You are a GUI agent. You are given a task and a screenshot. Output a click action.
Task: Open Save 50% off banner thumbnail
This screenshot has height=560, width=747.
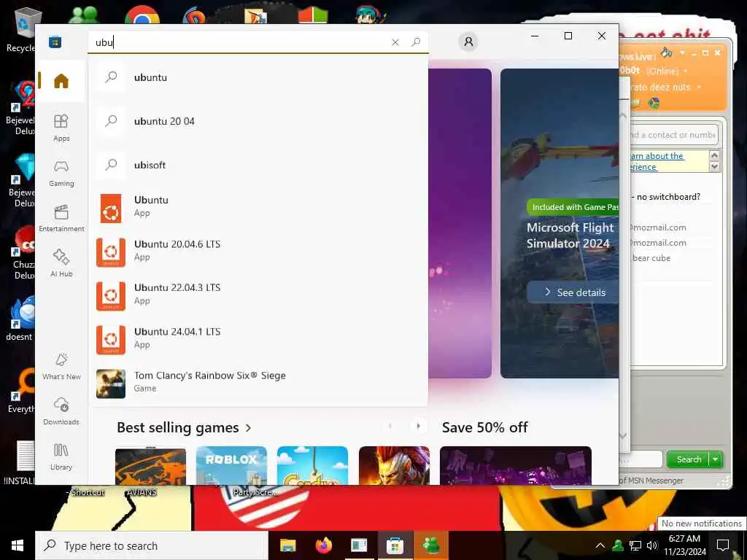(516, 466)
